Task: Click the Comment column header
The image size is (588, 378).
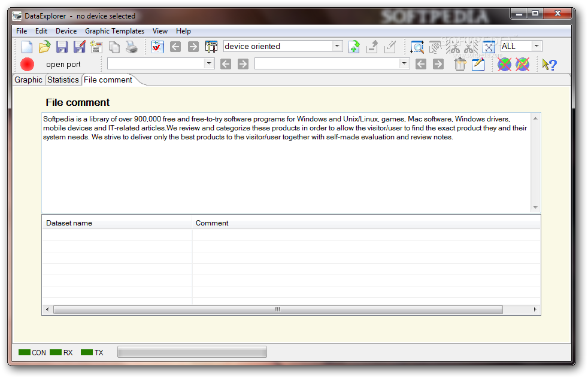Action: 366,223
